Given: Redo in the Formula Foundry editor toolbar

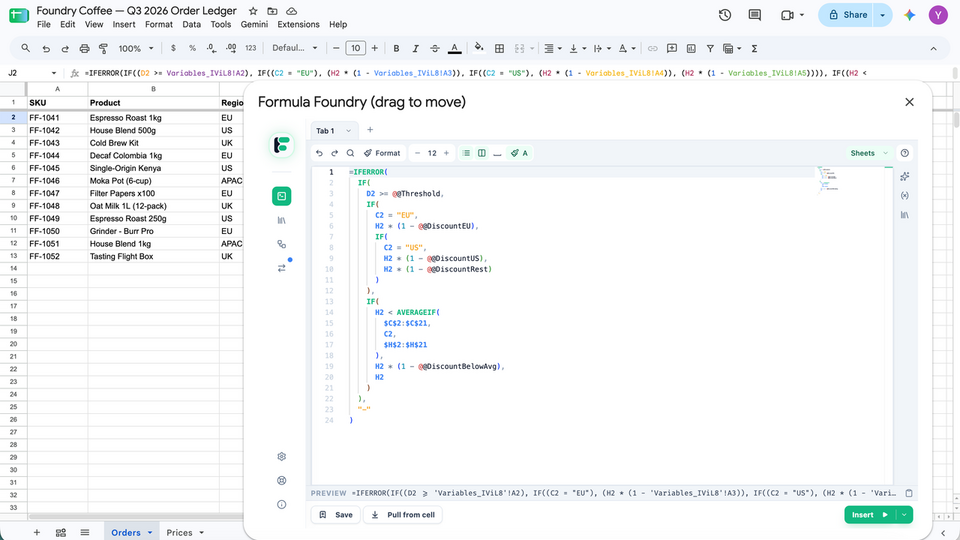Looking at the screenshot, I should (x=334, y=153).
